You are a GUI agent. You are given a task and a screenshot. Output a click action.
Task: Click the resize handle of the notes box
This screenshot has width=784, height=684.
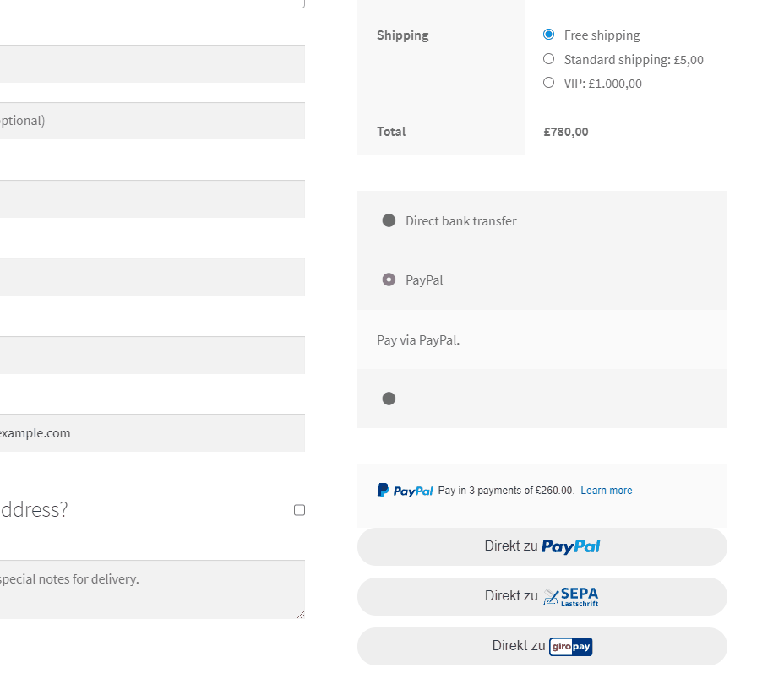pos(301,615)
